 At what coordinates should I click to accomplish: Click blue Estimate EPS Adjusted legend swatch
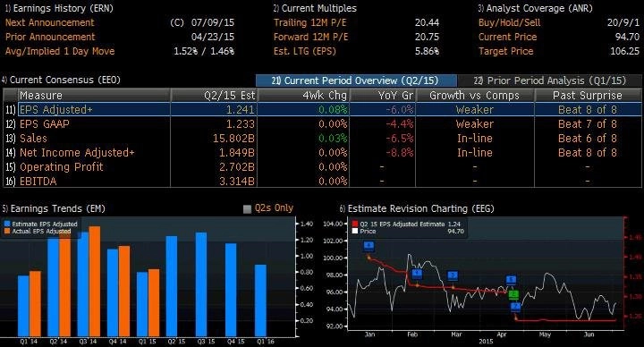[7, 224]
